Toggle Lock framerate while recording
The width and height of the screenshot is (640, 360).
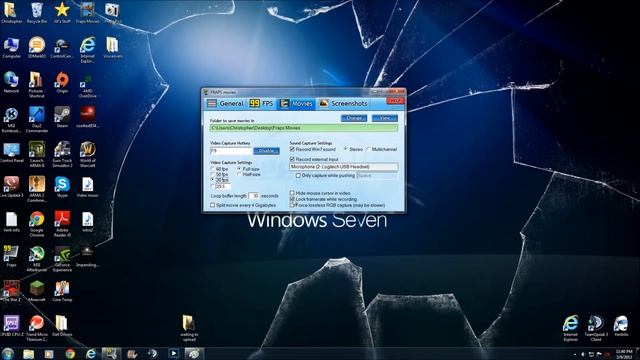tap(292, 199)
